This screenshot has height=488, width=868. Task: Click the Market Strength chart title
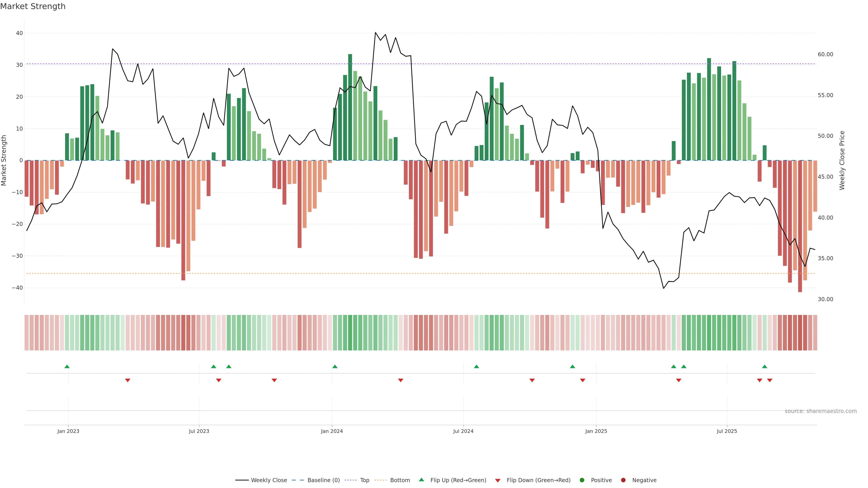(x=33, y=6)
